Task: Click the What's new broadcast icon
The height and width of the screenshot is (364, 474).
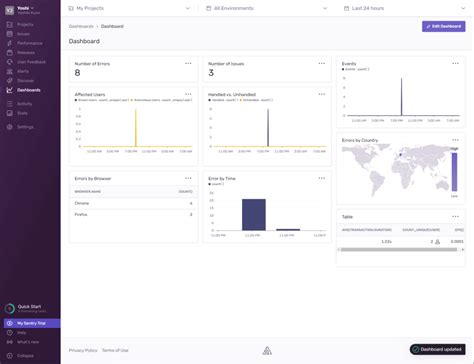Action: coord(10,342)
